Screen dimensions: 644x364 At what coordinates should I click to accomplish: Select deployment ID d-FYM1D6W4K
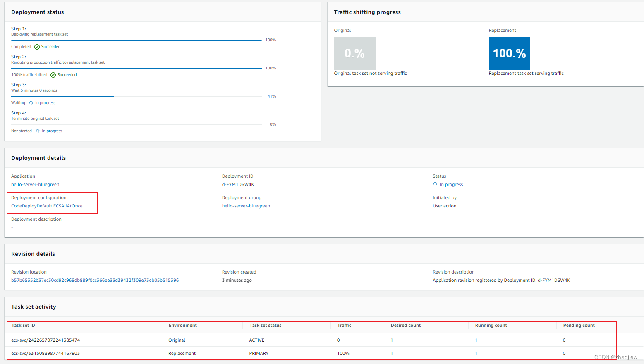pyautogui.click(x=238, y=184)
